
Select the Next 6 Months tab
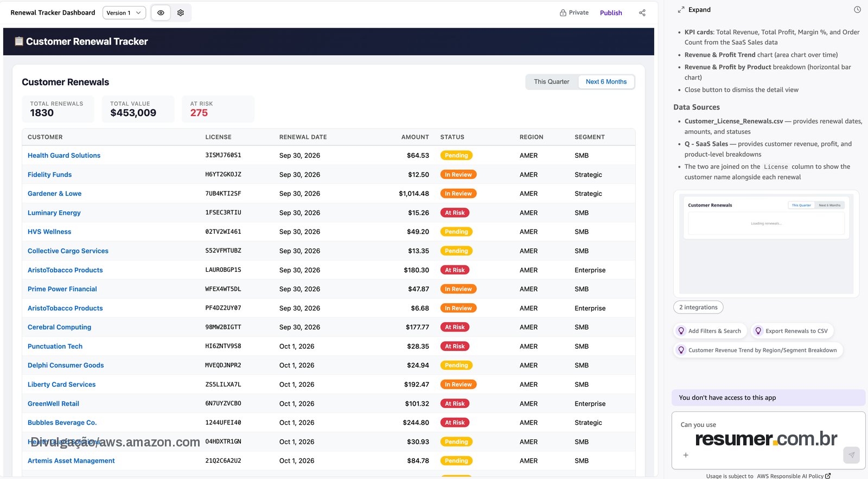pos(606,82)
